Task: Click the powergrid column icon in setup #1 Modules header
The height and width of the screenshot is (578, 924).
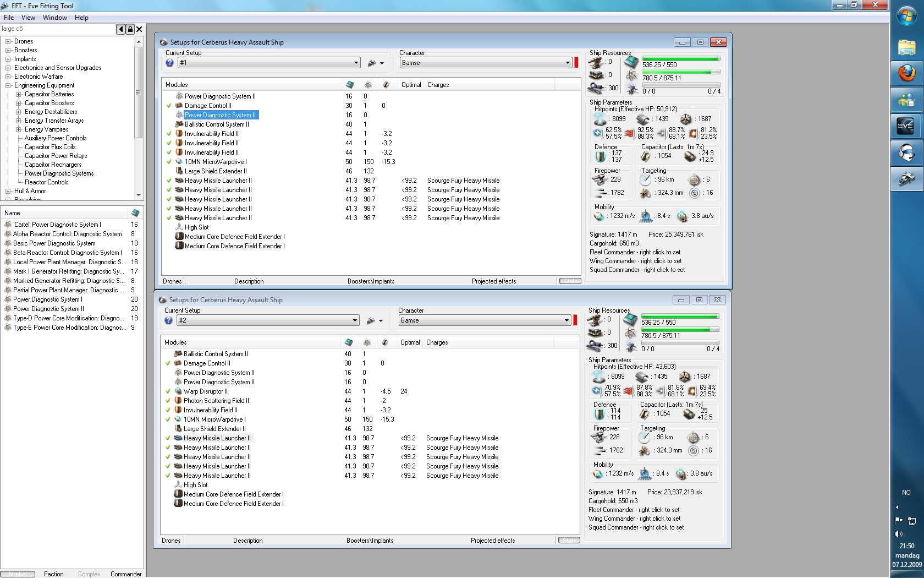Action: (368, 85)
